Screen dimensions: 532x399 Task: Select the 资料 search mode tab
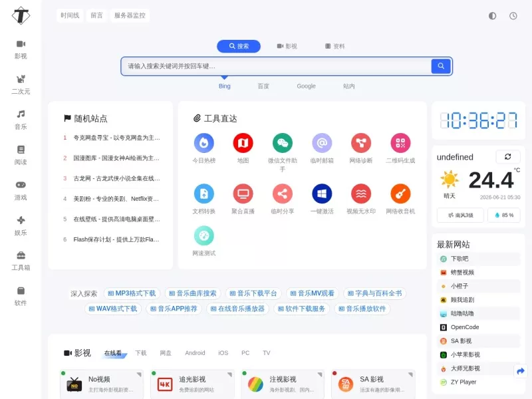(335, 46)
